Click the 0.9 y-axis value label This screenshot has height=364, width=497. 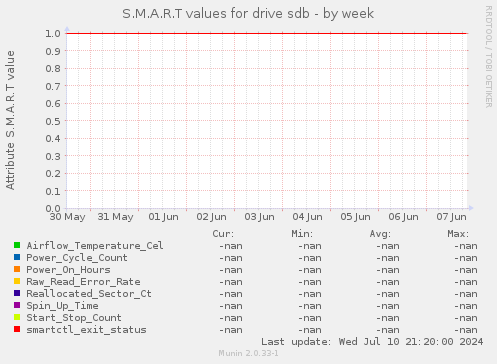tap(53, 51)
